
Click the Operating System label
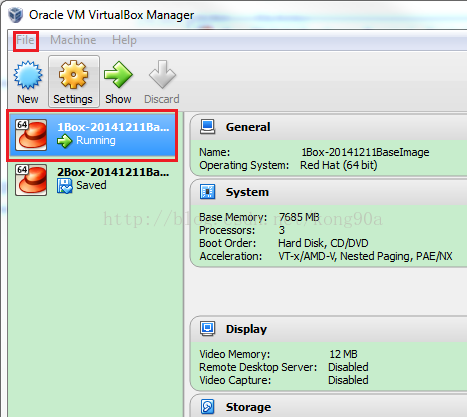244,165
